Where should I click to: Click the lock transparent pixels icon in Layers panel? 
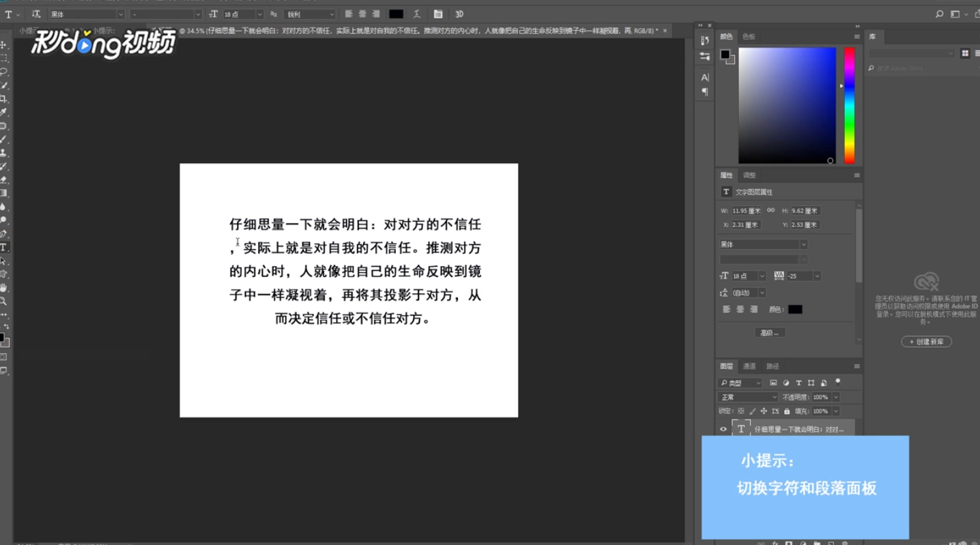(x=741, y=411)
